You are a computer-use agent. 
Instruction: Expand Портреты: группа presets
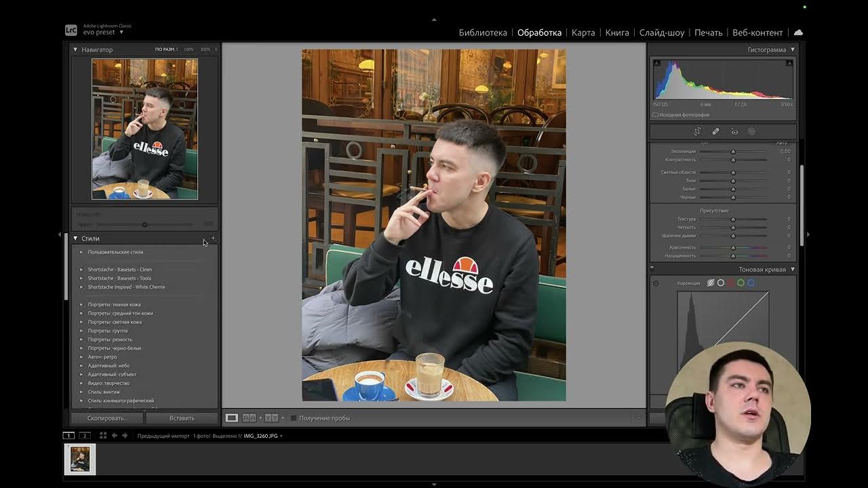point(81,331)
